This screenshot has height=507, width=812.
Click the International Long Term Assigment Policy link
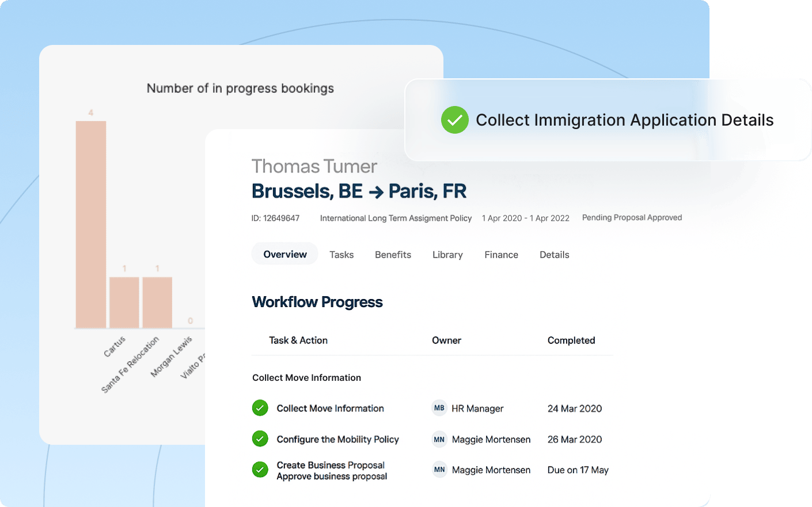pyautogui.click(x=396, y=218)
